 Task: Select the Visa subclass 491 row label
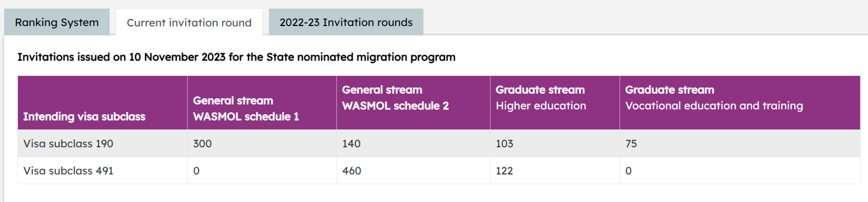[68, 171]
